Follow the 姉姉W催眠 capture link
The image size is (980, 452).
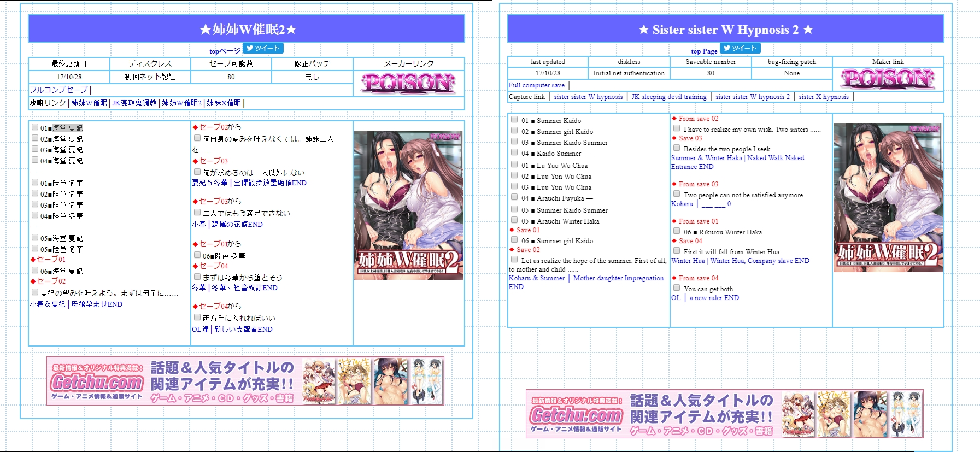pyautogui.click(x=89, y=103)
